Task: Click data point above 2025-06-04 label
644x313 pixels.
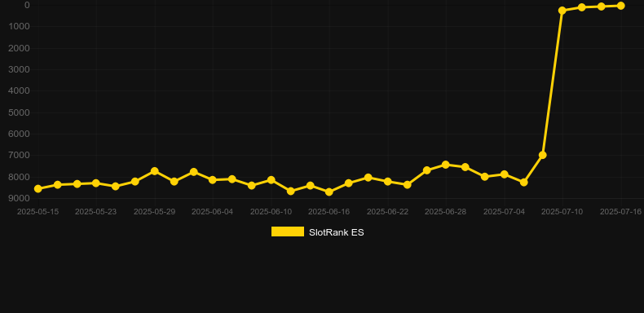Action: pyautogui.click(x=212, y=180)
